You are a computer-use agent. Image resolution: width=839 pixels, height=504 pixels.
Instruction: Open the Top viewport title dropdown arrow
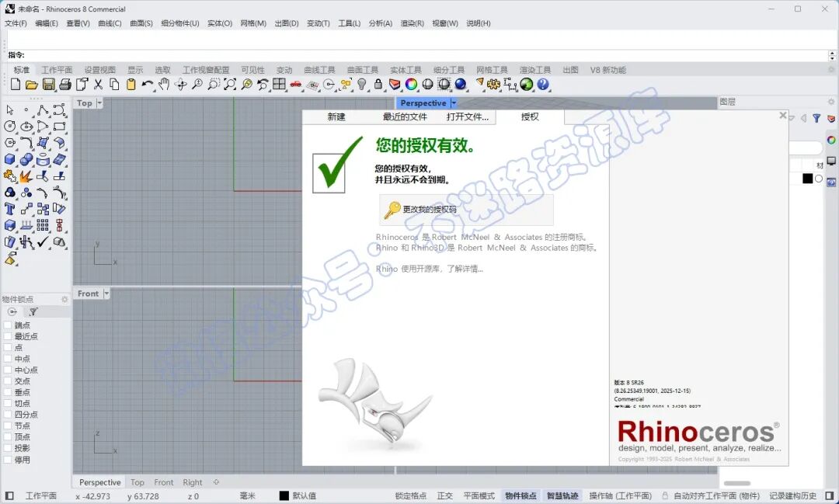[99, 103]
